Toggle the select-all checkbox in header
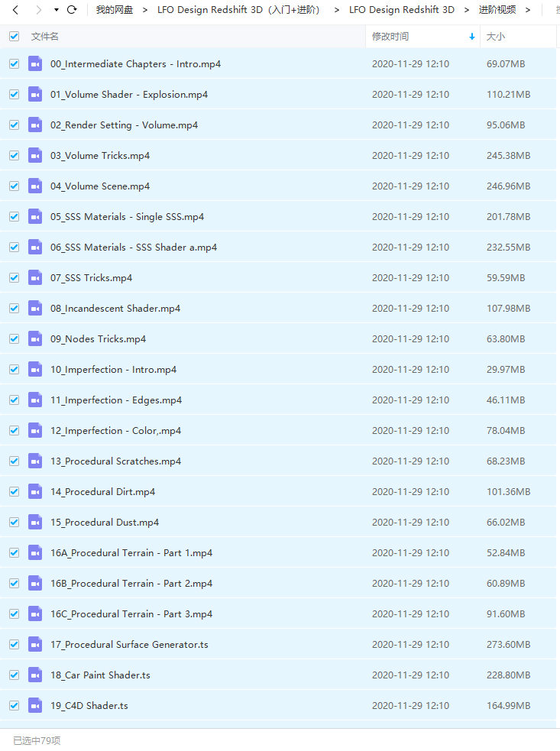 coord(14,36)
